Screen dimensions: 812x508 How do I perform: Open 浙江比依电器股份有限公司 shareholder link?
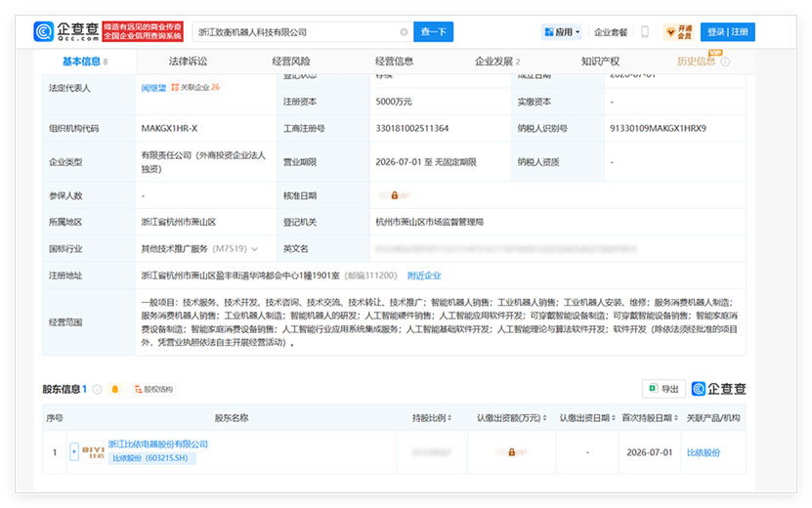[x=158, y=444]
